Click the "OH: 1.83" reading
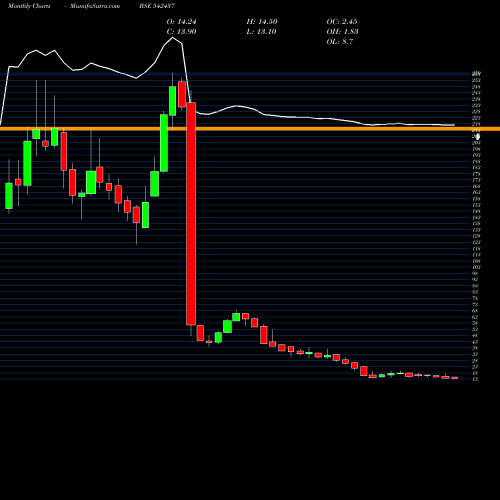 [342, 32]
